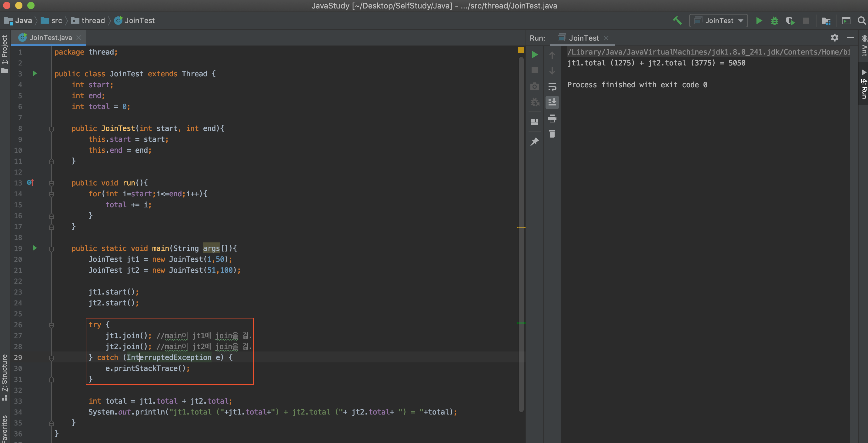
Task: Run with Coverage from the toolbar
Action: coord(790,21)
